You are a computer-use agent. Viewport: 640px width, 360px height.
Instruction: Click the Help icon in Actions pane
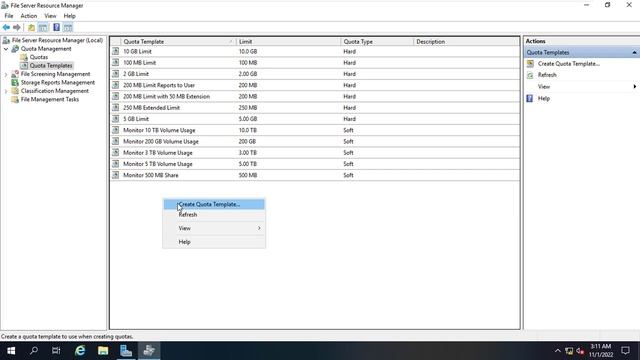click(x=530, y=98)
